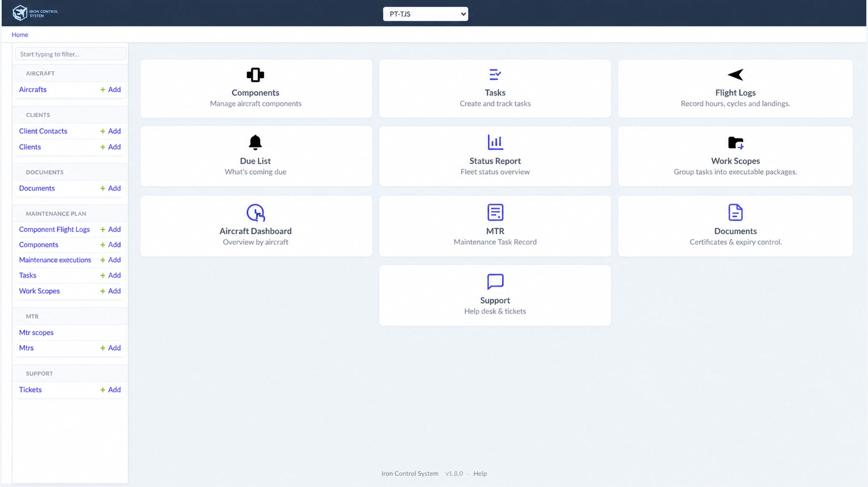
Task: Open Client Contacts list
Action: [43, 131]
